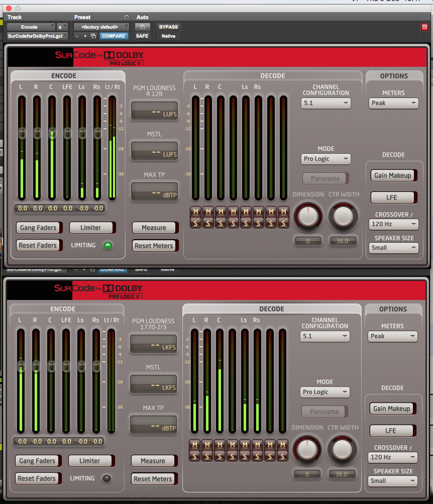Open the bottom plugin's Crossover 120 Hz dropdown
The image size is (433, 504).
[x=393, y=457]
